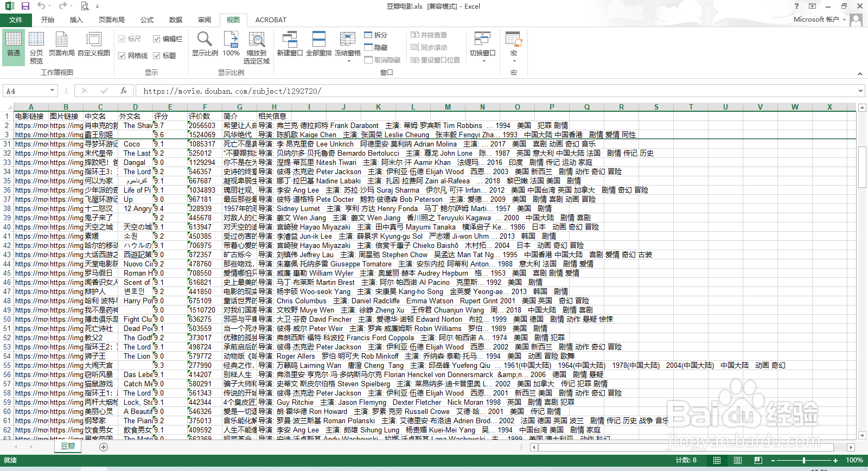Select Page Layout icon in status bar
Viewport: 868px width, 471px height.
pos(738,460)
